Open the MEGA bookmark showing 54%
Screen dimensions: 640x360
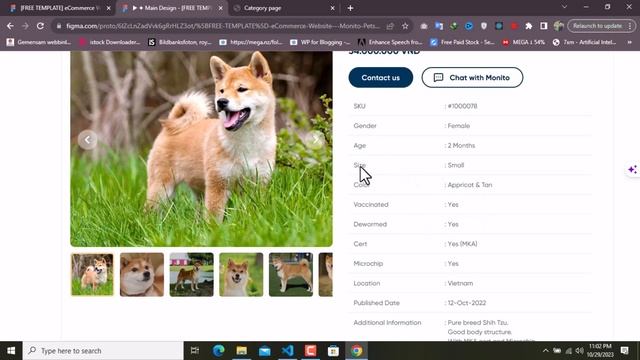pos(524,42)
